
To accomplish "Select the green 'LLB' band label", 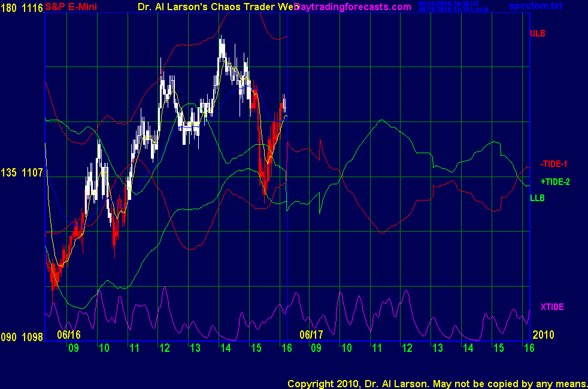I will point(537,198).
